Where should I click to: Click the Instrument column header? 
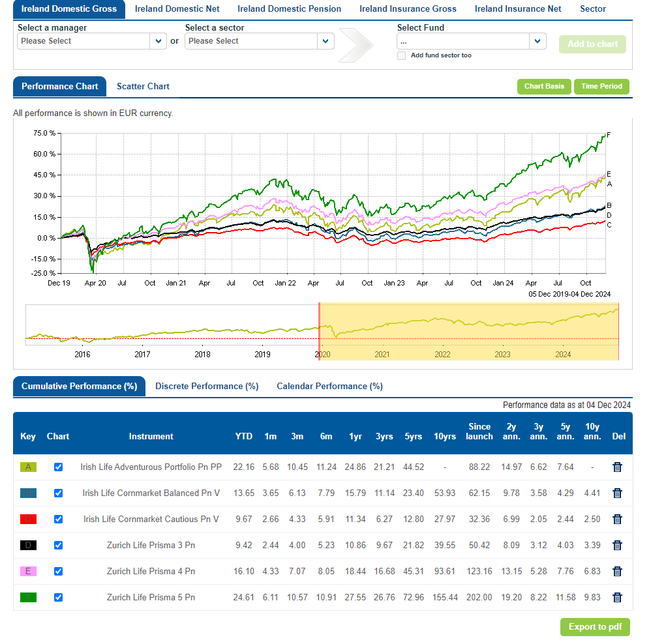click(151, 437)
